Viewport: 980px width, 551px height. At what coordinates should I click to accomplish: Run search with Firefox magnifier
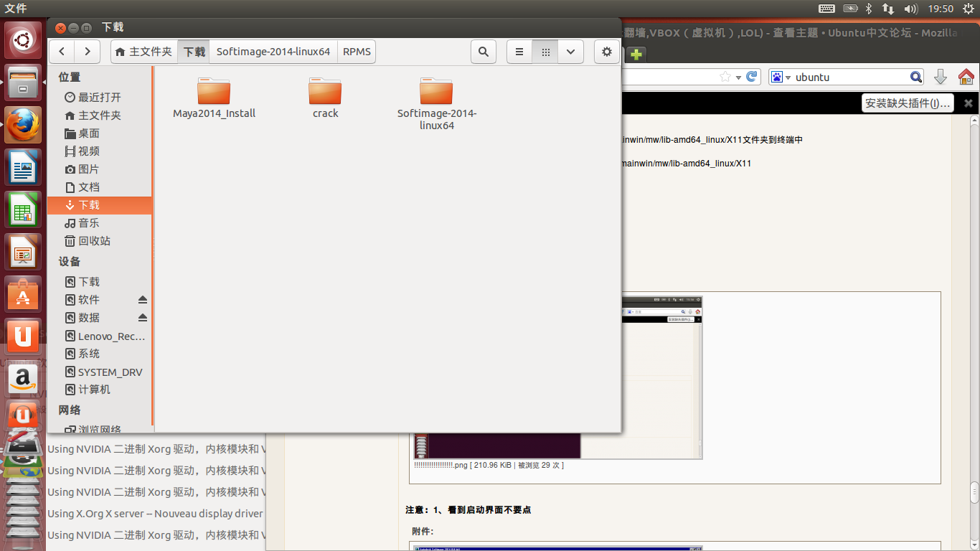[x=916, y=77]
